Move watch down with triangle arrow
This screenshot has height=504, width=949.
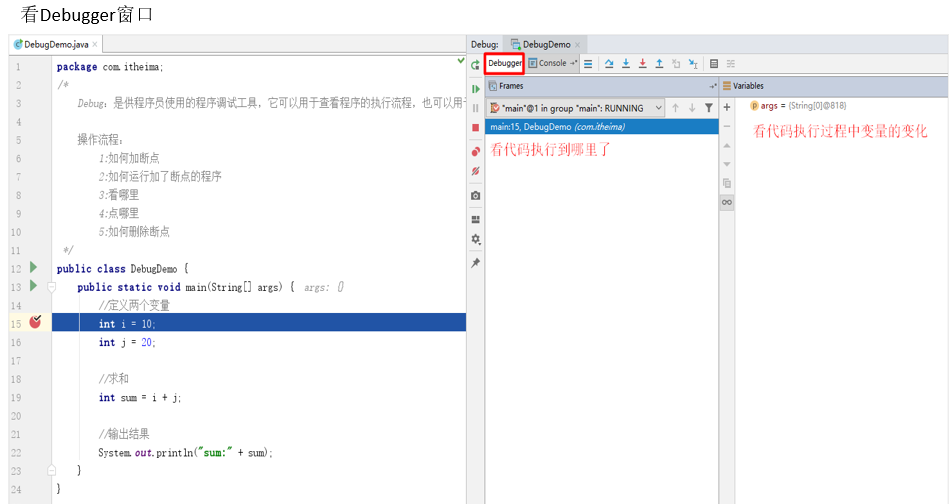pyautogui.click(x=727, y=164)
